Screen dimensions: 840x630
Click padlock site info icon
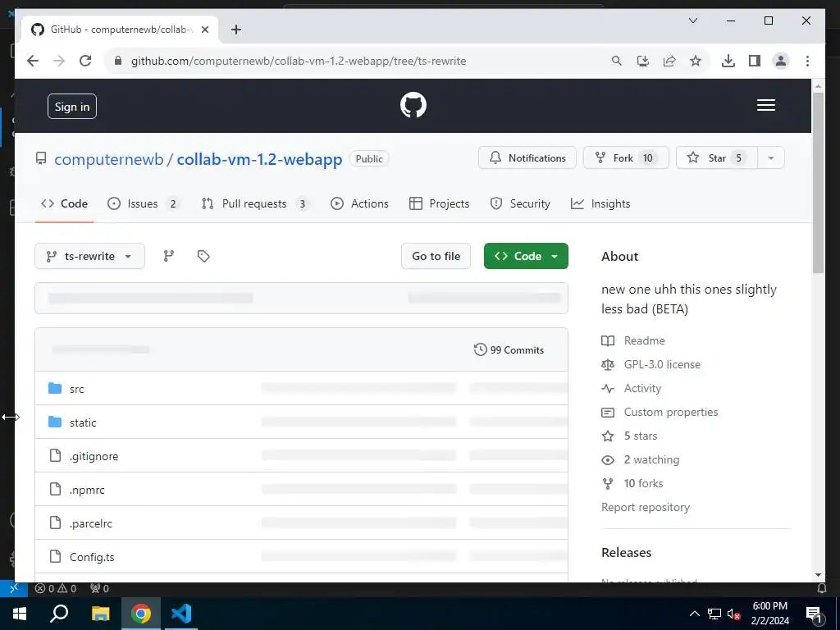point(118,61)
